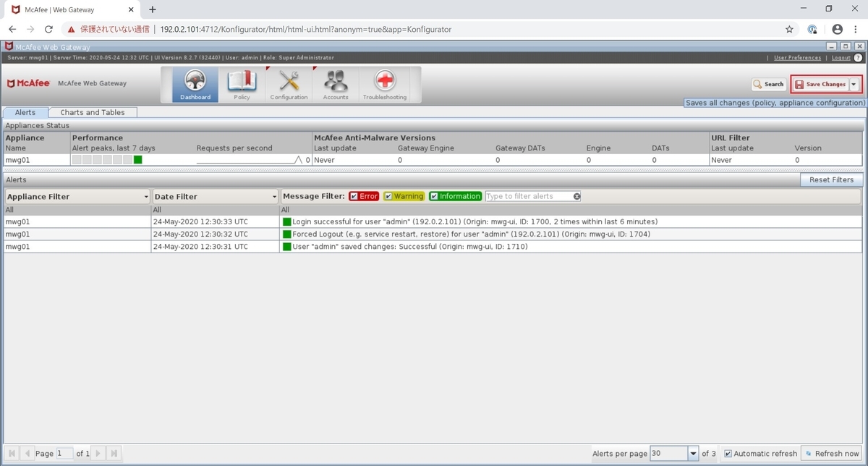
Task: Click the not-secure warning icon
Action: click(71, 30)
